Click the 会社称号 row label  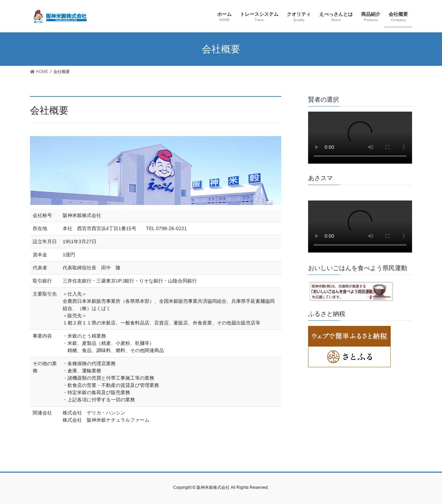pos(42,216)
